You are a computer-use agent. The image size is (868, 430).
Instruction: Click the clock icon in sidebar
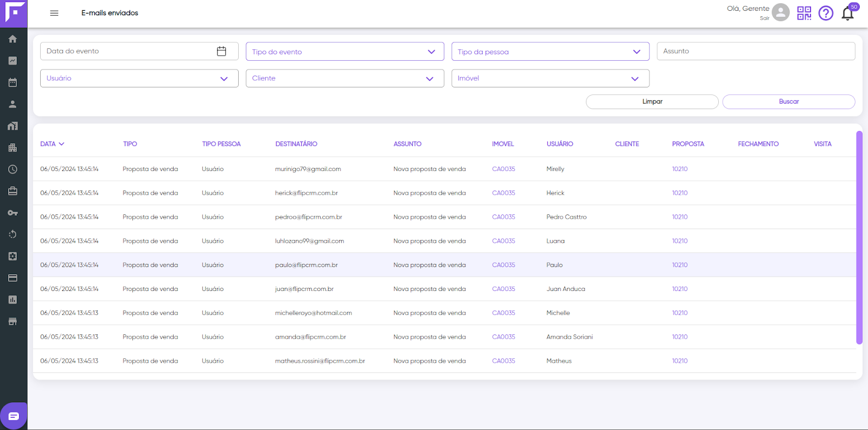[x=12, y=169]
